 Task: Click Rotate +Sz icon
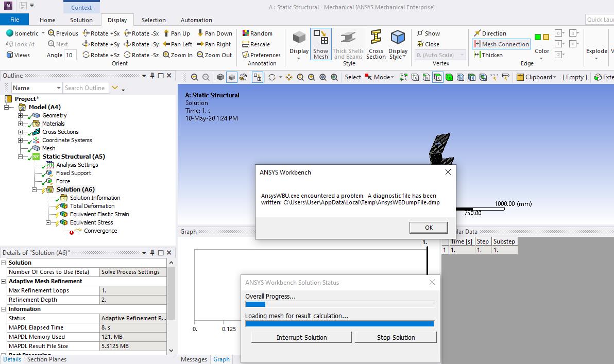(x=86, y=55)
